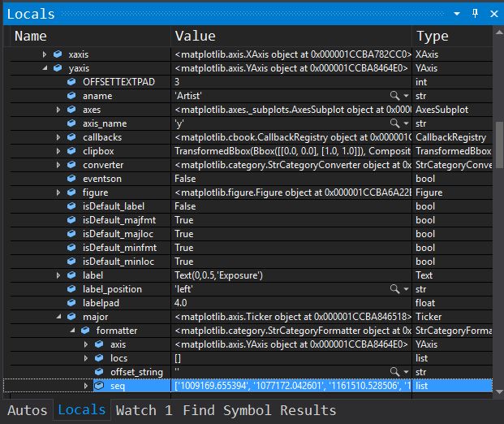Click the isDefault_majfmt variable cube icon

pyautogui.click(x=71, y=220)
